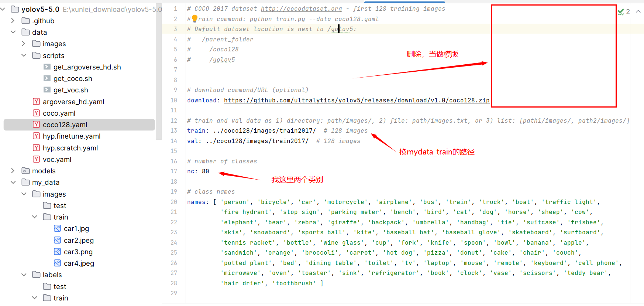This screenshot has height=306, width=644.
Task: Click the previous highlighted problem arrow
Action: (638, 12)
